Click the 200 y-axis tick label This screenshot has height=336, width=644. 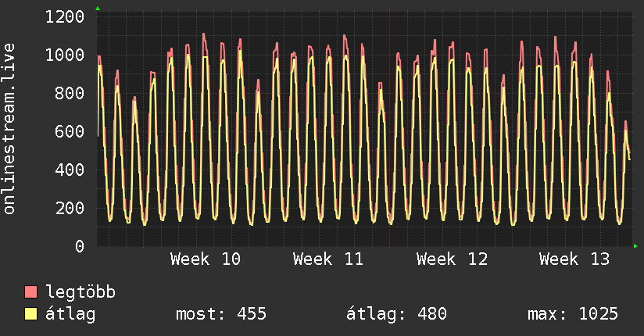(x=69, y=208)
